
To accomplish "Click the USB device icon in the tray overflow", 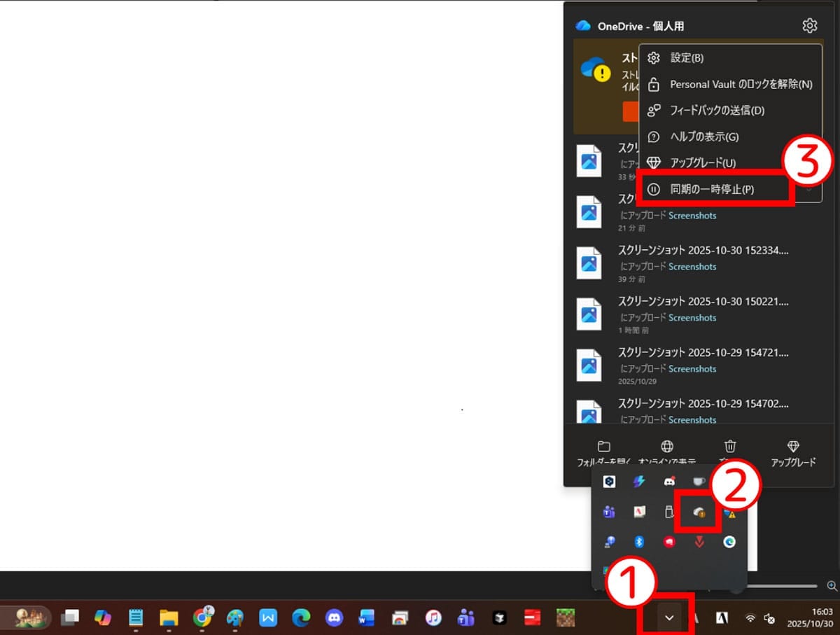I will [x=669, y=512].
